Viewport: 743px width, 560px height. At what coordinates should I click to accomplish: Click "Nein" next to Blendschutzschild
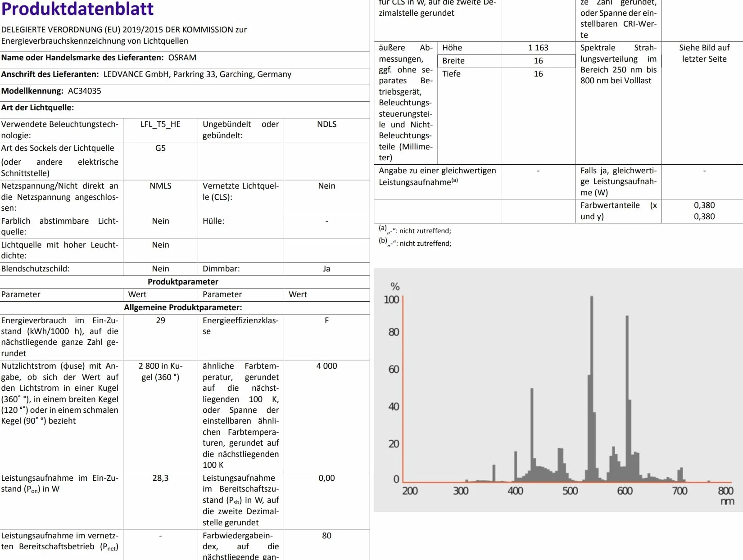pyautogui.click(x=160, y=269)
